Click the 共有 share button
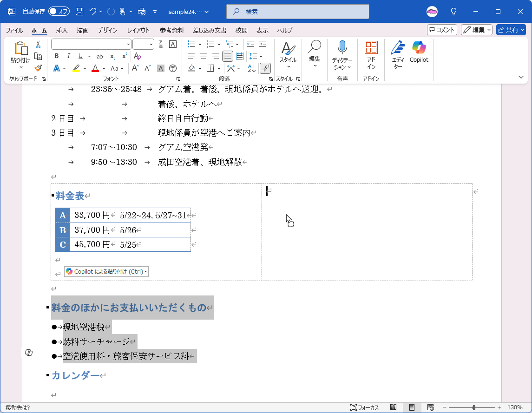The image size is (532, 413). [511, 30]
